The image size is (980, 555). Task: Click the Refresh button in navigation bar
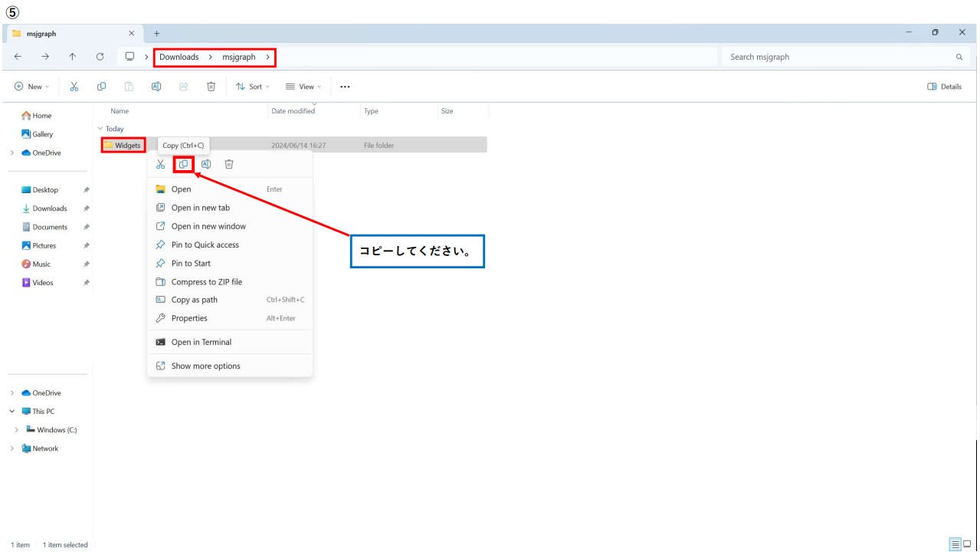click(100, 57)
